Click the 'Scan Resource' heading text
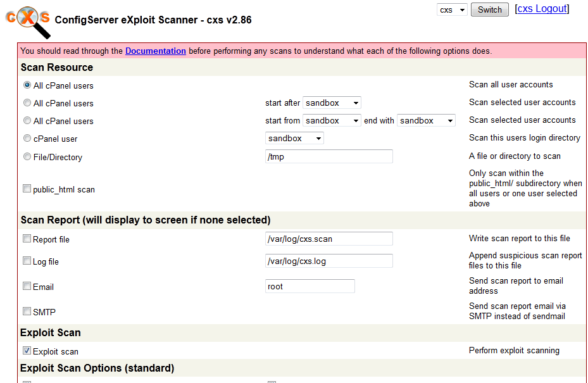Viewport: 588px width, 383px height. [56, 68]
